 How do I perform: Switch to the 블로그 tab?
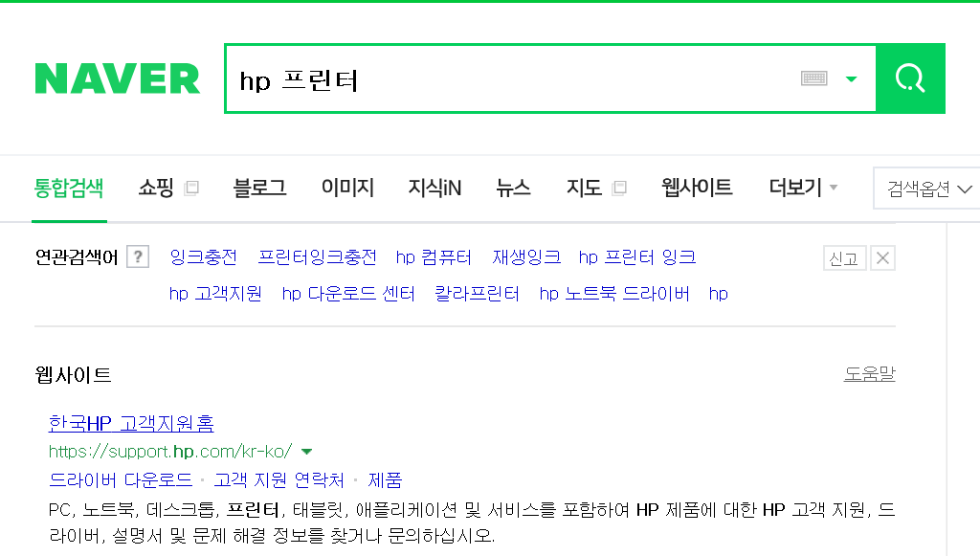coord(259,188)
